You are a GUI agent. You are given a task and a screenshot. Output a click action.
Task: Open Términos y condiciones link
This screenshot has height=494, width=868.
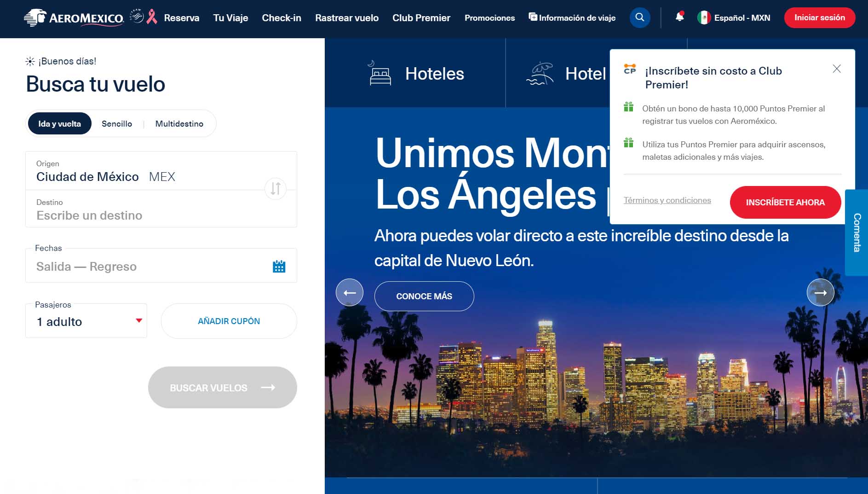667,200
